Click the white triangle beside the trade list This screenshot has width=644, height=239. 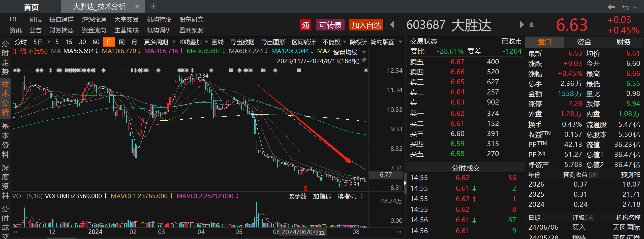coord(405,183)
